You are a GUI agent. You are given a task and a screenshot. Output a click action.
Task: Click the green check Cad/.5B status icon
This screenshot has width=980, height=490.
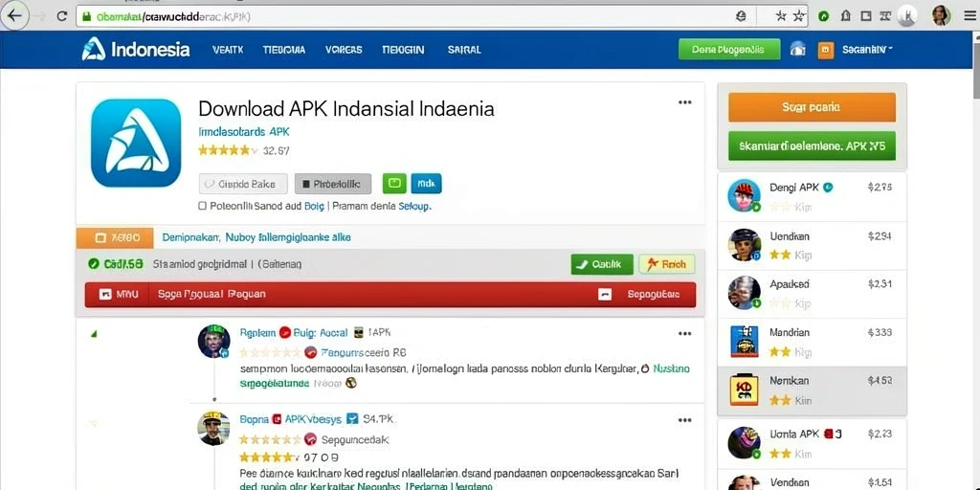(x=94, y=264)
